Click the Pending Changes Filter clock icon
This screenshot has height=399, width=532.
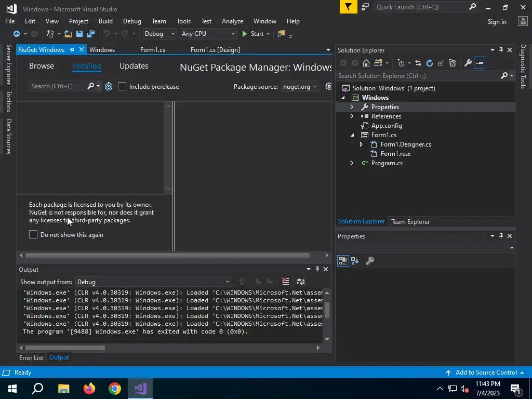point(401,63)
